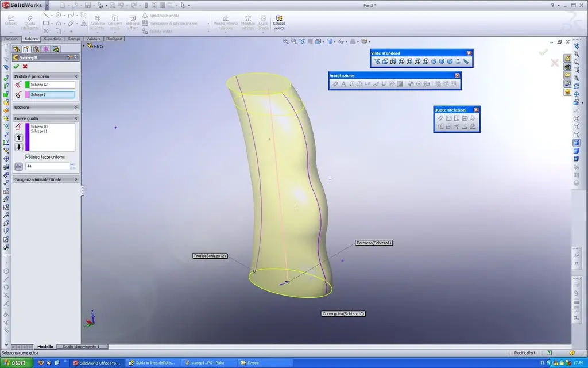
Task: Open the Valutare tab
Action: [x=94, y=39]
